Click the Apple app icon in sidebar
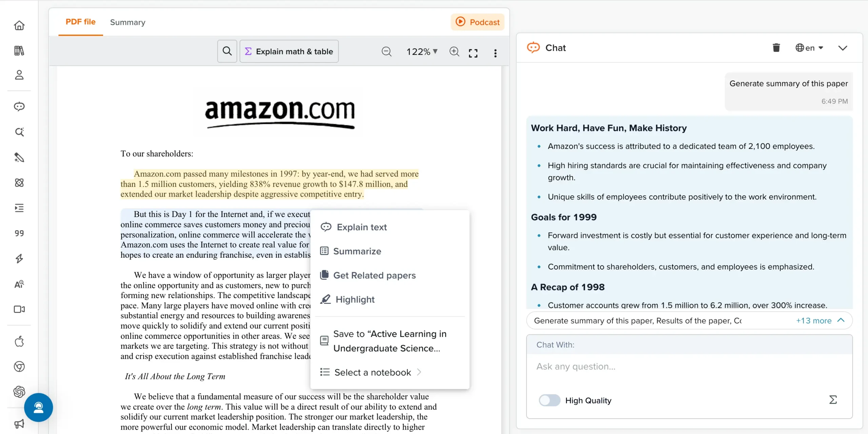Screen dimensions: 868x434 tap(19, 341)
